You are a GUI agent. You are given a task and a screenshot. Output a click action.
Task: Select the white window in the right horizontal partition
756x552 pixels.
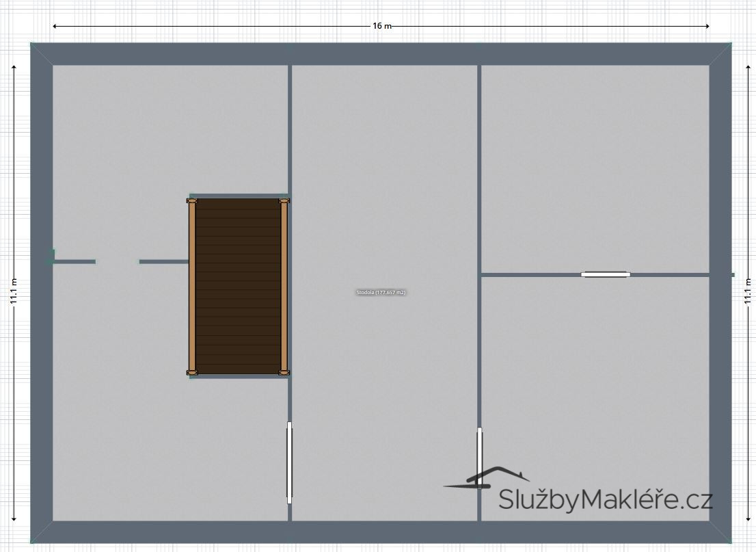coord(605,274)
